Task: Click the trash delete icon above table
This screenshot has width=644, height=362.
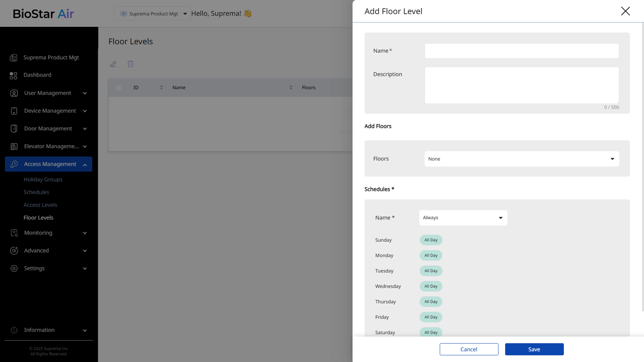Action: [130, 64]
